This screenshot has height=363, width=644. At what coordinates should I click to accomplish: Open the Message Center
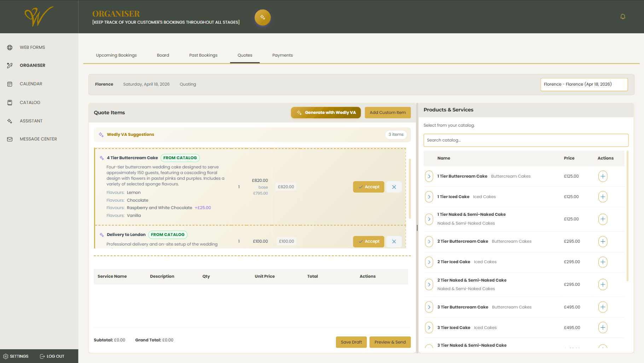38,139
